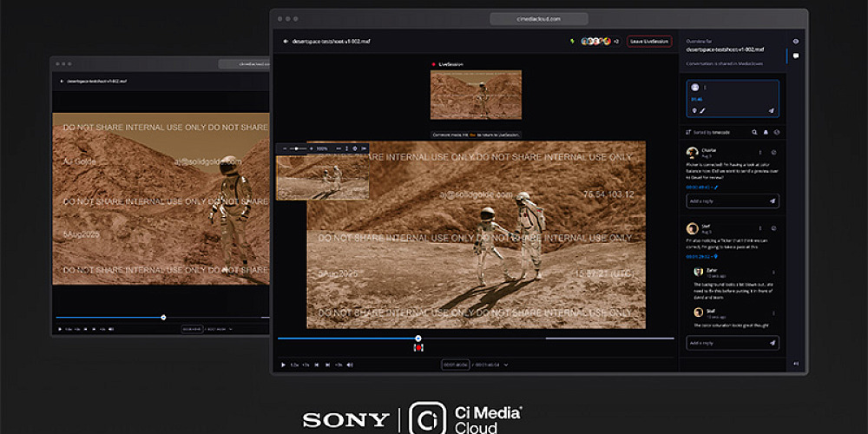Click the eye icon atop right sidebar

click(x=796, y=41)
